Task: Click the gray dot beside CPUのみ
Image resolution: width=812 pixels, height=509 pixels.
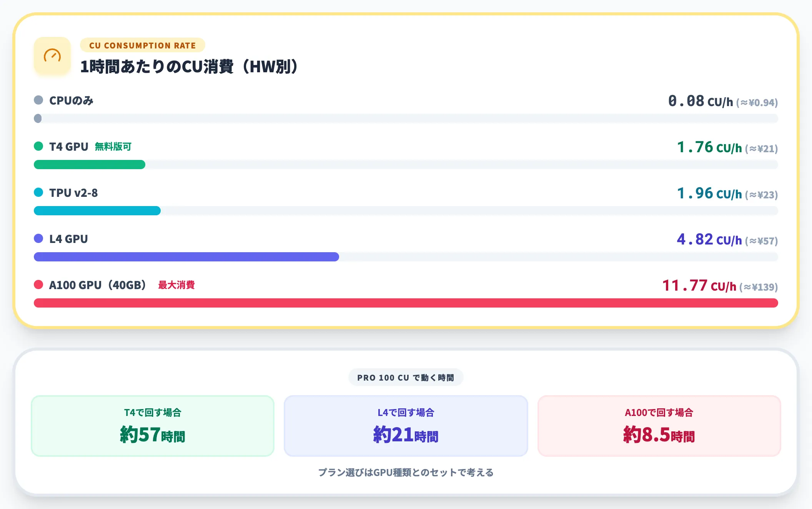Action: point(38,100)
